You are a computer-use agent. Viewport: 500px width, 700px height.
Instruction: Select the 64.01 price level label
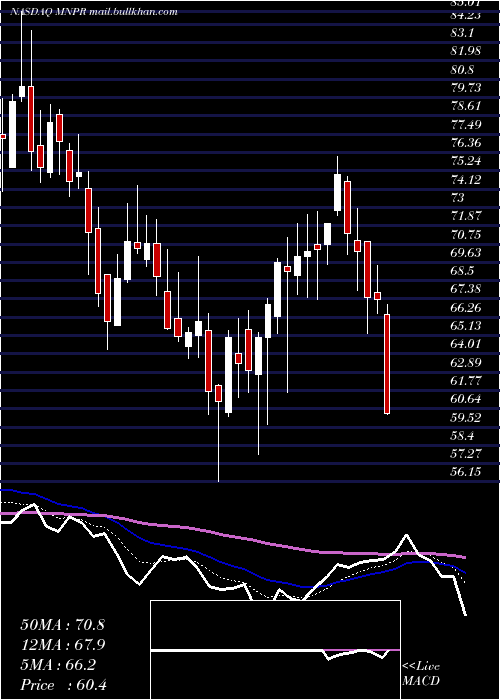click(466, 344)
